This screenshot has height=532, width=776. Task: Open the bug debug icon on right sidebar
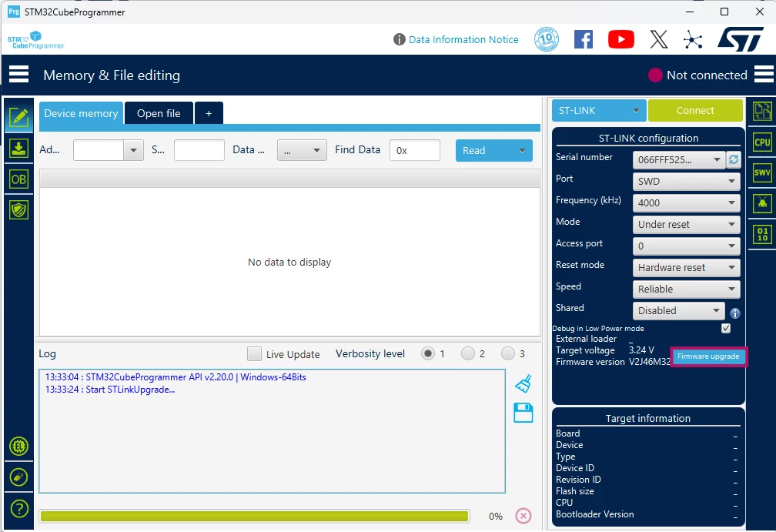click(x=762, y=203)
